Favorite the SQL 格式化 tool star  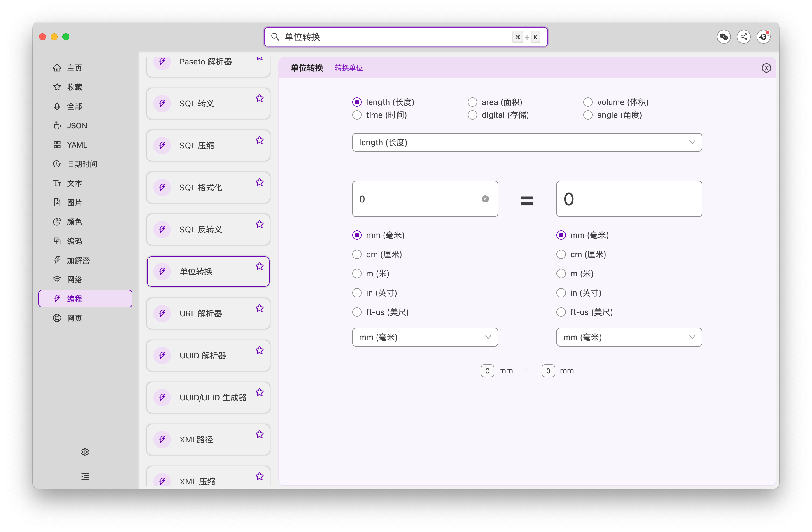[x=260, y=182]
